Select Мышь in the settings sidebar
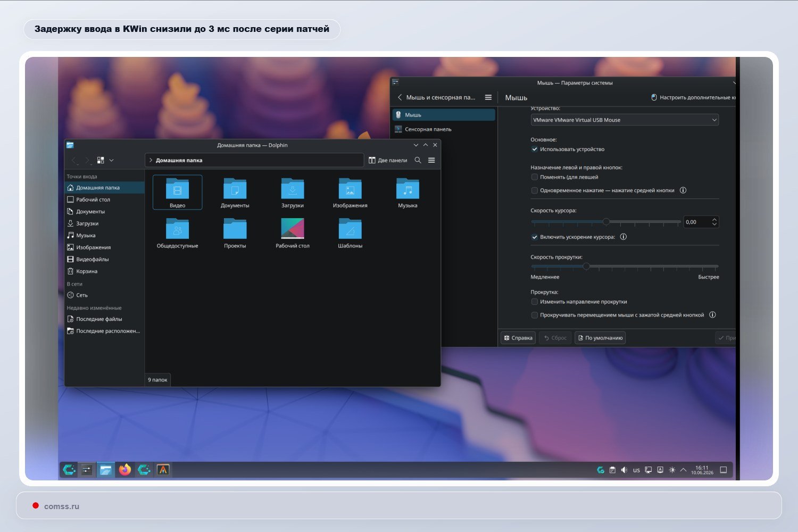 point(444,115)
